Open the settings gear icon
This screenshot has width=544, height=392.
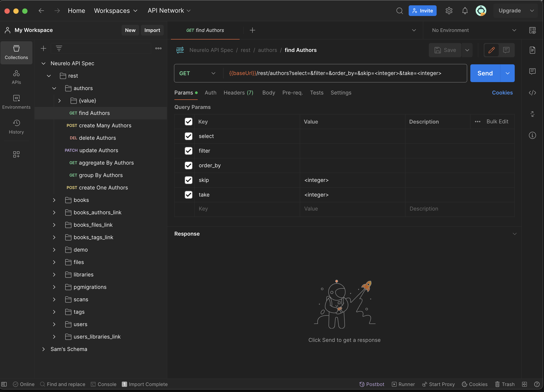pyautogui.click(x=449, y=11)
